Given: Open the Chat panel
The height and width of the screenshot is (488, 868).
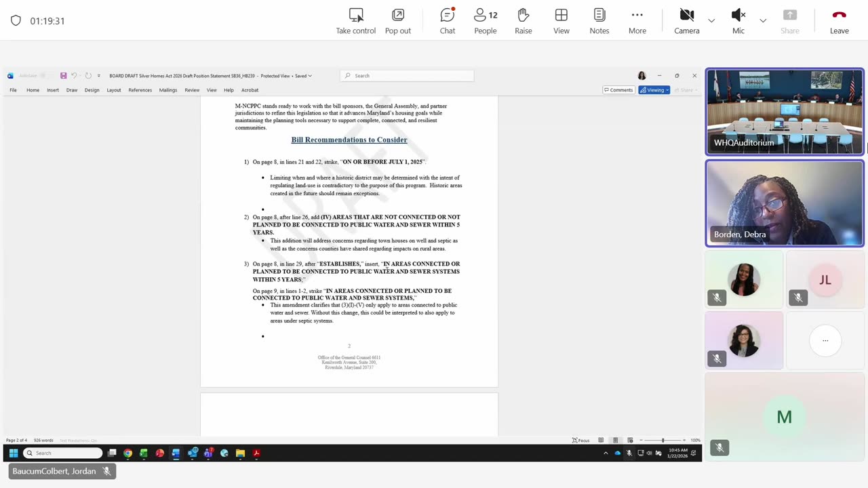Looking at the screenshot, I should click(x=448, y=21).
